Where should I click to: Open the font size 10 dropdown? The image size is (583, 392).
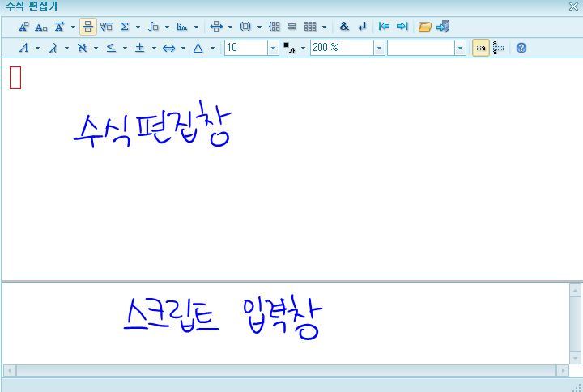click(274, 48)
